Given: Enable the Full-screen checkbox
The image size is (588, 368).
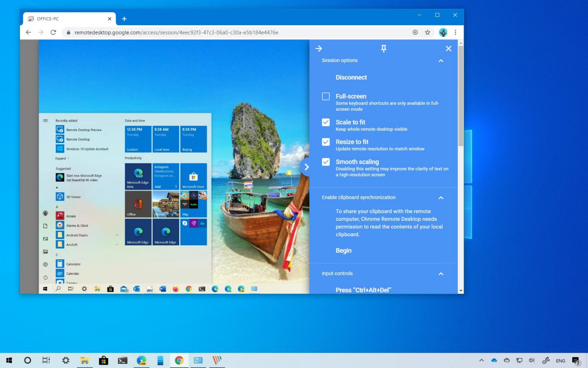Looking at the screenshot, I should pos(326,96).
